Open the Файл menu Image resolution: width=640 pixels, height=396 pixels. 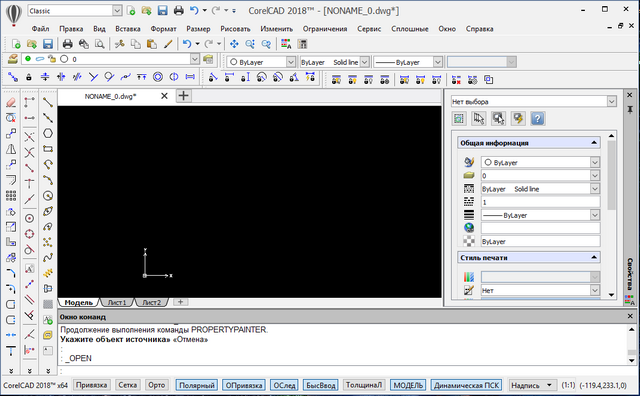40,29
